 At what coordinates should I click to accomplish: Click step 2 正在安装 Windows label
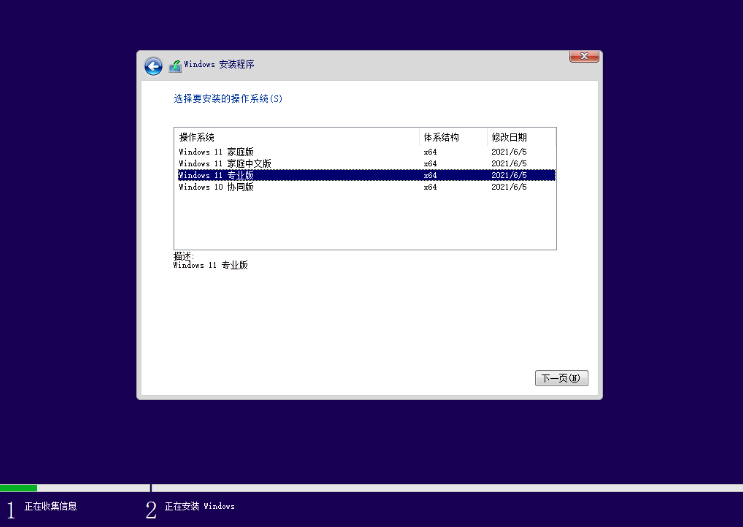coord(199,507)
